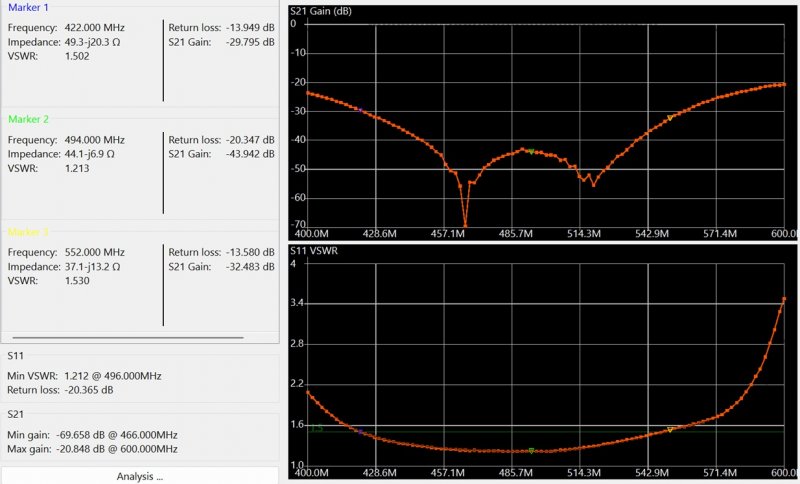Viewport: 800px width, 484px height.
Task: Click the S11 VSWR chart title
Action: tap(322, 249)
